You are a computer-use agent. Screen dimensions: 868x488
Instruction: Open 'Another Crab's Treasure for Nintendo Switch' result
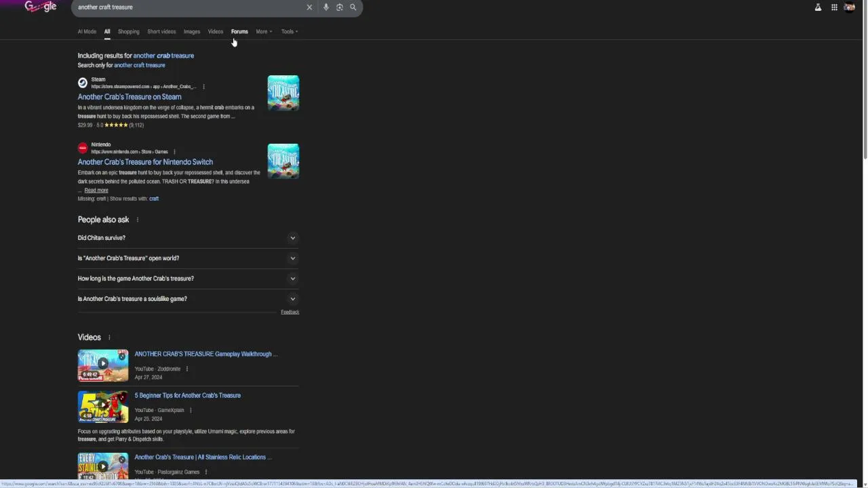(x=145, y=162)
